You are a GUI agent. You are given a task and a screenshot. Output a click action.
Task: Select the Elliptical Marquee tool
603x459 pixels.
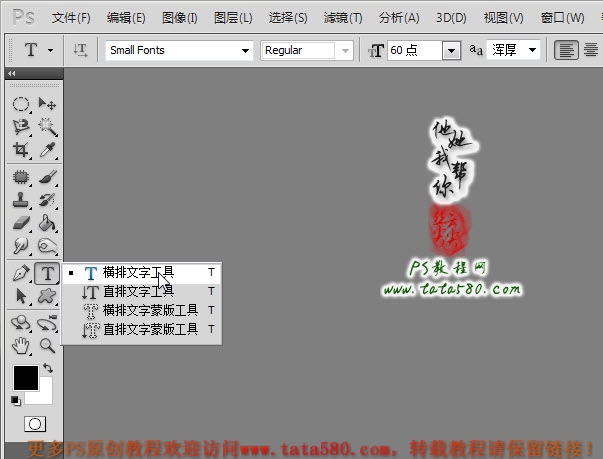pyautogui.click(x=21, y=104)
